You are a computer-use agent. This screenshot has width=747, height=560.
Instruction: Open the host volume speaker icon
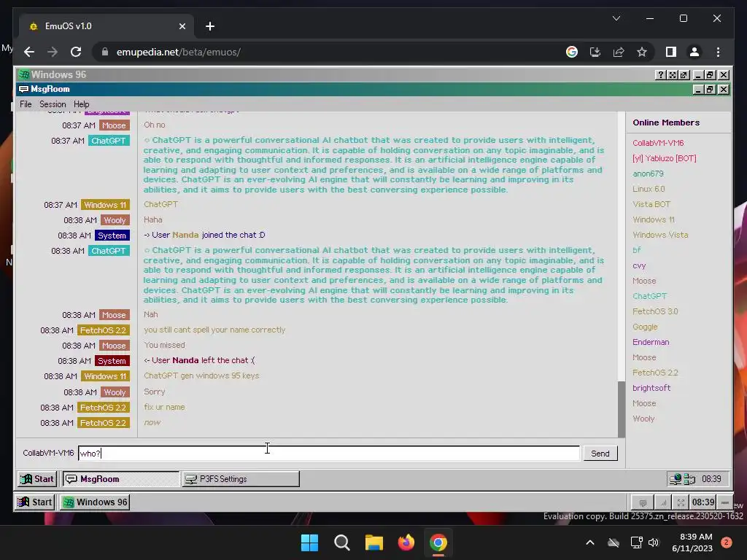coord(654,542)
